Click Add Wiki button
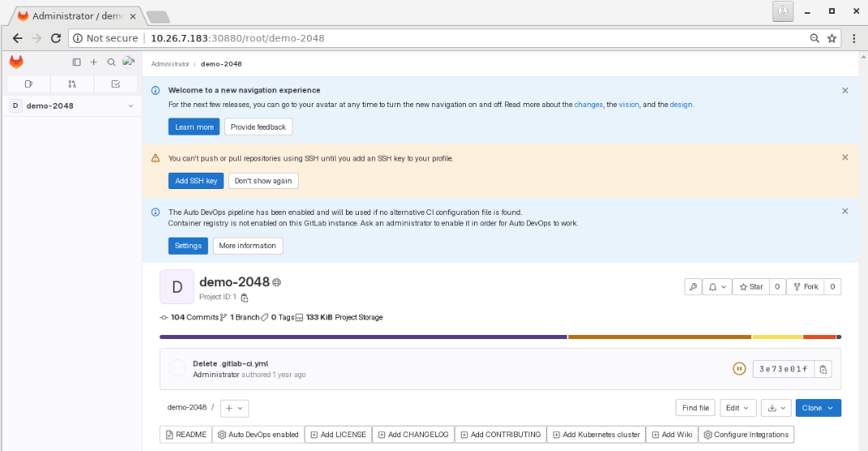Viewport: 868px width, 451px height. click(672, 435)
